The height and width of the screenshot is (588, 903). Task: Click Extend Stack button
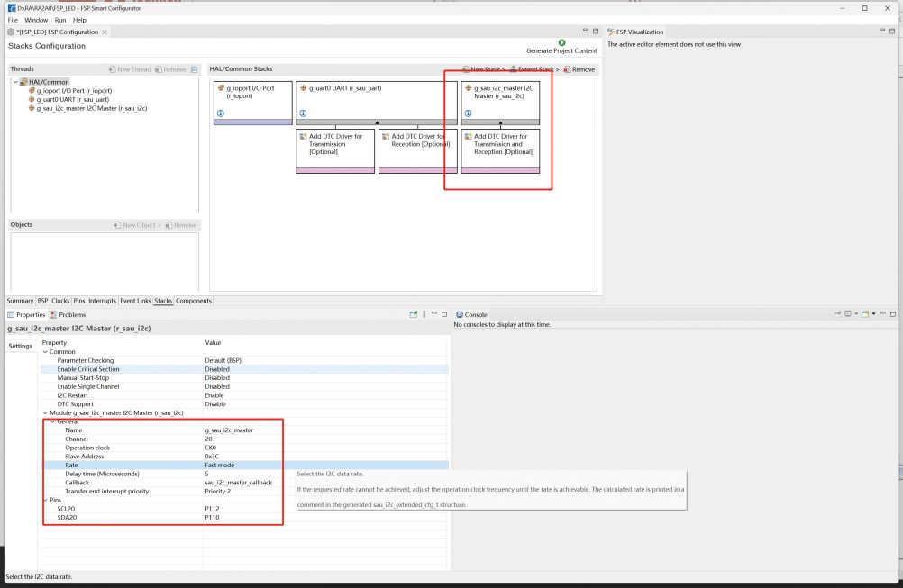point(534,69)
